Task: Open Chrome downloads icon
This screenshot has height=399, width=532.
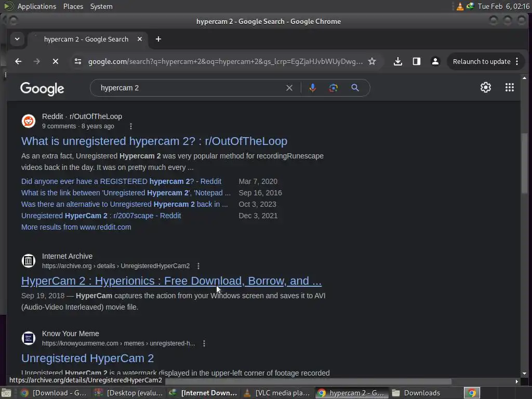Action: 397,61
